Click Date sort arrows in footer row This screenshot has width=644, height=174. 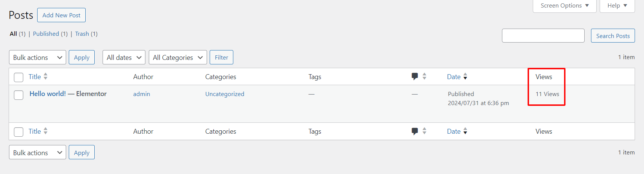(x=465, y=131)
